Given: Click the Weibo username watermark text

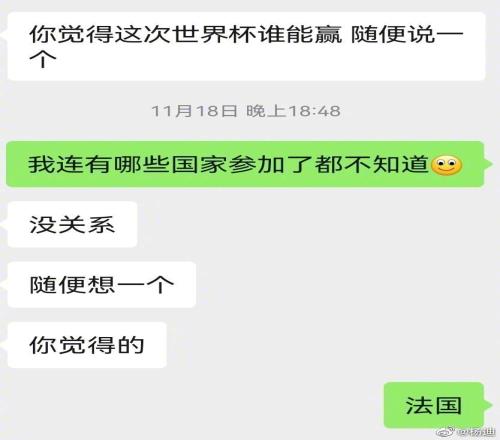Looking at the screenshot, I should click(x=477, y=432).
